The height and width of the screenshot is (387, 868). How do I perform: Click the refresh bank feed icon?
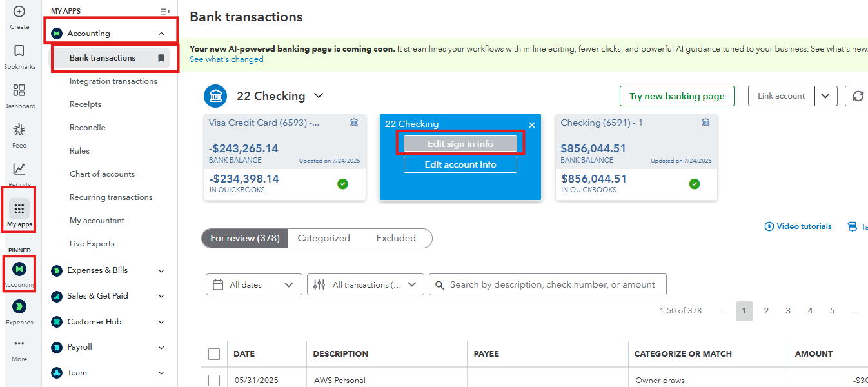tap(858, 96)
